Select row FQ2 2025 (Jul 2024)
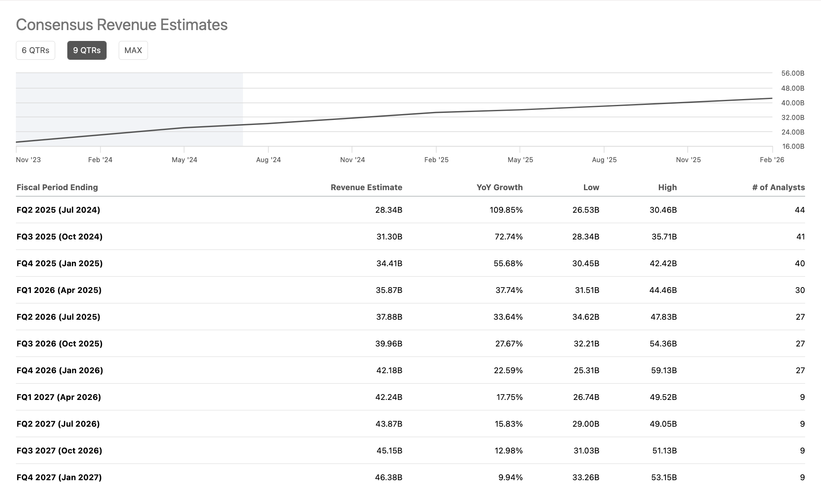This screenshot has width=821, height=504. (410, 210)
